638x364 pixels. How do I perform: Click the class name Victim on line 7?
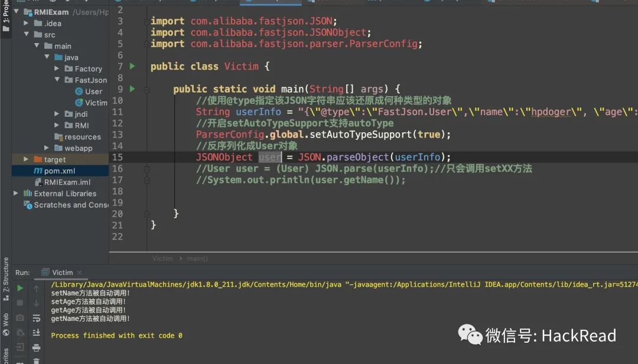coord(241,66)
